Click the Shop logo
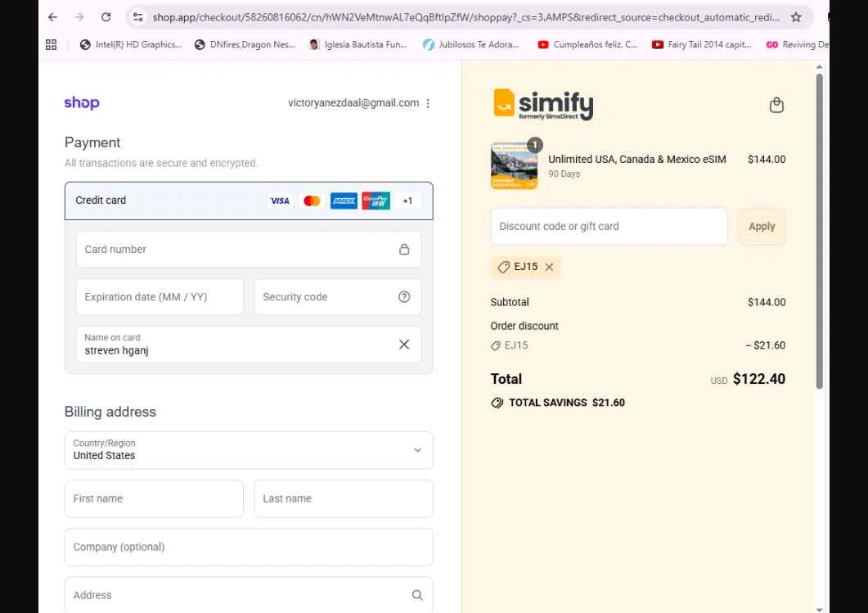This screenshot has width=868, height=613. click(x=82, y=102)
